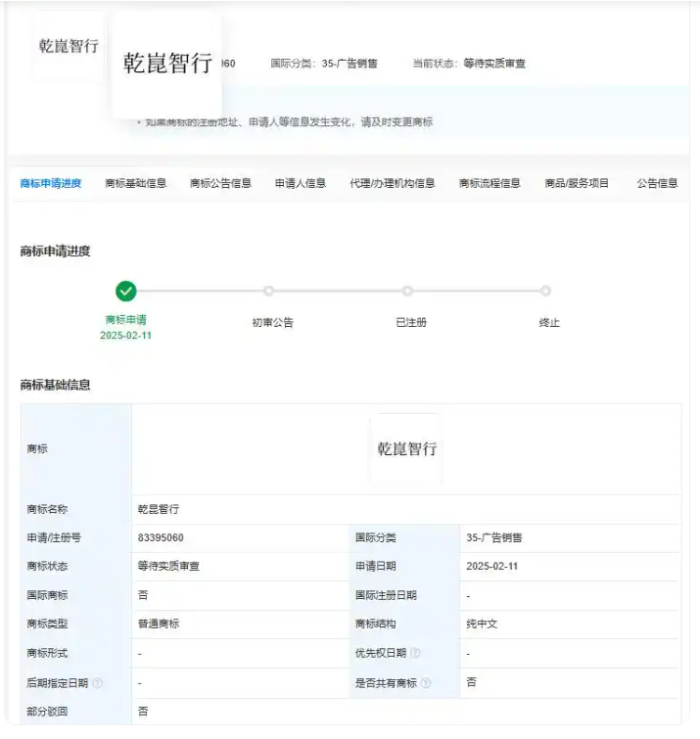This screenshot has height=739, width=700.
Task: Select the 终止 progress step circle
Action: [x=545, y=291]
